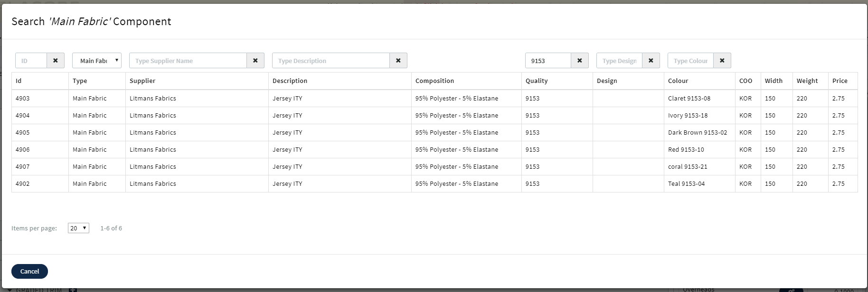This screenshot has height=292, width=868.
Task: Clear the Supplier Name filter
Action: (255, 61)
